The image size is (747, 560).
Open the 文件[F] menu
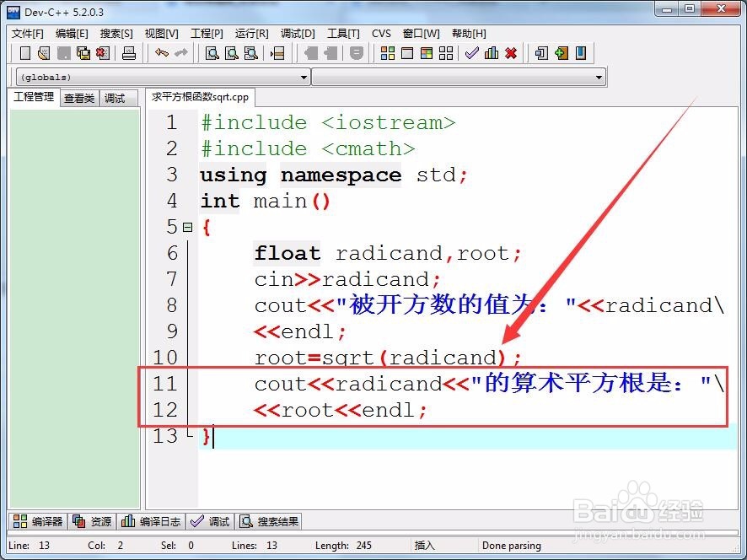pyautogui.click(x=28, y=34)
